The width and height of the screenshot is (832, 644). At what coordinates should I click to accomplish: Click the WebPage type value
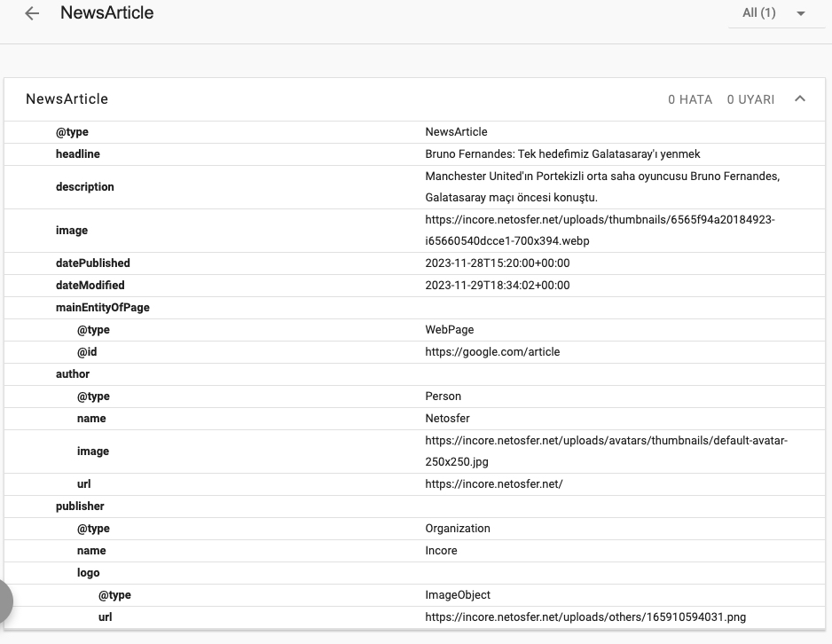click(x=450, y=329)
